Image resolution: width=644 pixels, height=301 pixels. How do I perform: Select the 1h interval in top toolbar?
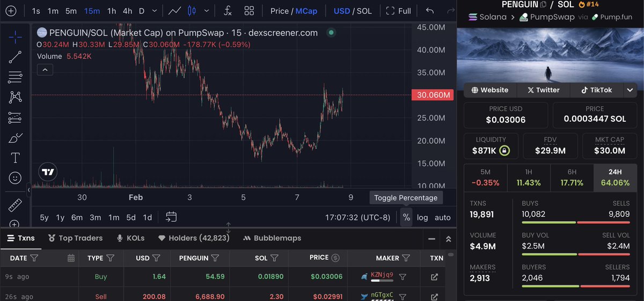[111, 11]
